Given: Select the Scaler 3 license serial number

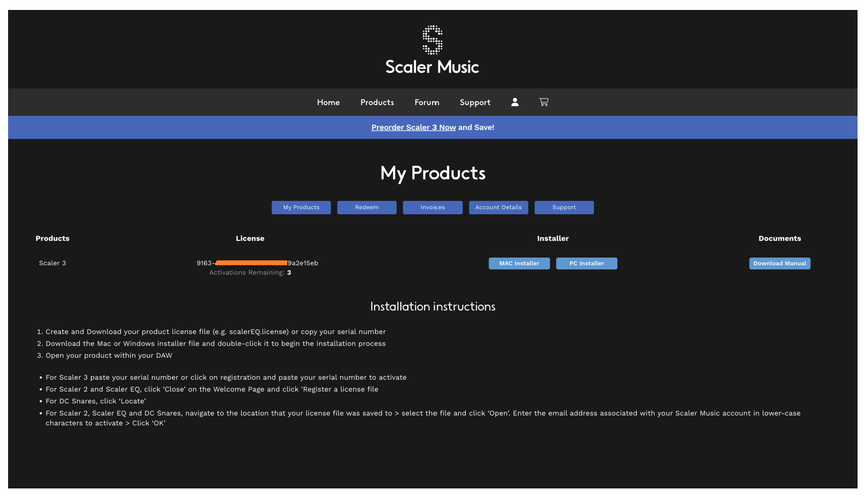Looking at the screenshot, I should (257, 263).
